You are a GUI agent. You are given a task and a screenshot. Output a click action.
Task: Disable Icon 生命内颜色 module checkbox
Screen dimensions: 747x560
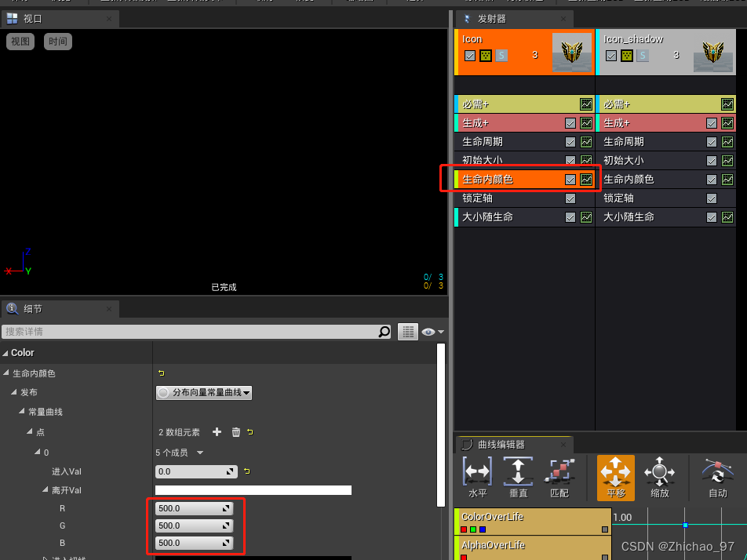click(x=570, y=180)
